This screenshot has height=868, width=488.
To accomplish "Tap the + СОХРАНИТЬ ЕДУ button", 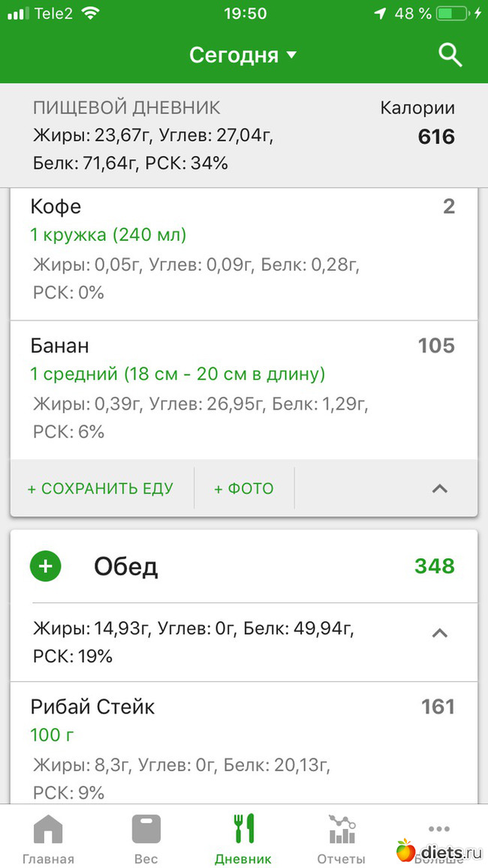I will coord(100,488).
